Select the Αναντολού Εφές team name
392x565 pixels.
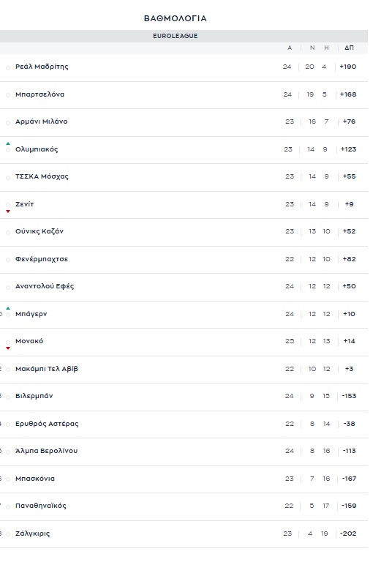click(x=45, y=286)
